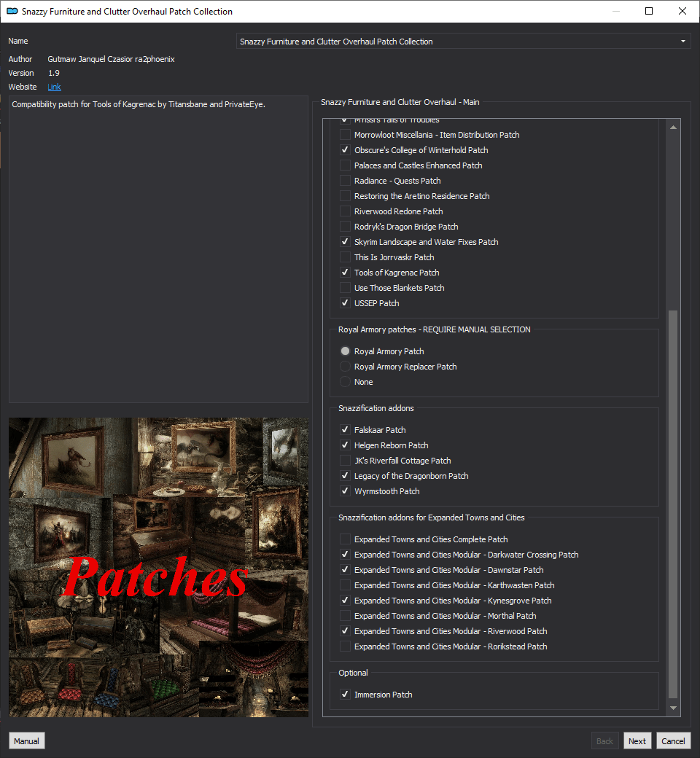The height and width of the screenshot is (758, 700).
Task: Uncheck Helgen Reborn Patch
Action: [345, 445]
